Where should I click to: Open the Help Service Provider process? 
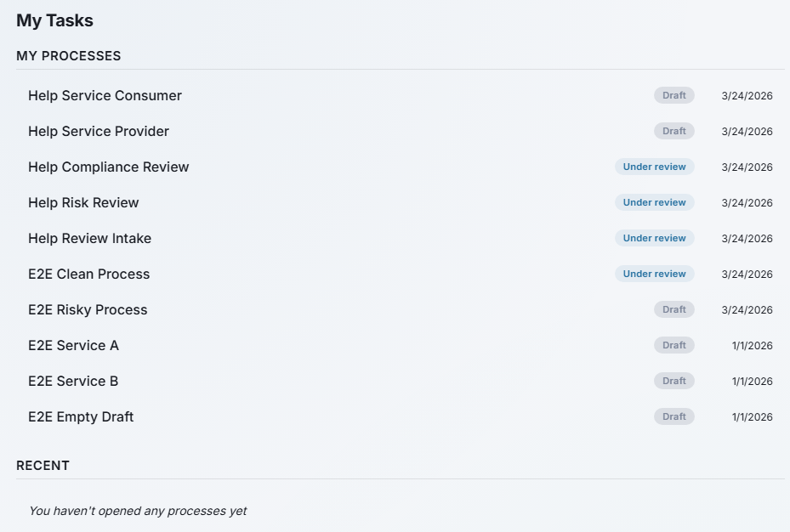click(x=99, y=131)
